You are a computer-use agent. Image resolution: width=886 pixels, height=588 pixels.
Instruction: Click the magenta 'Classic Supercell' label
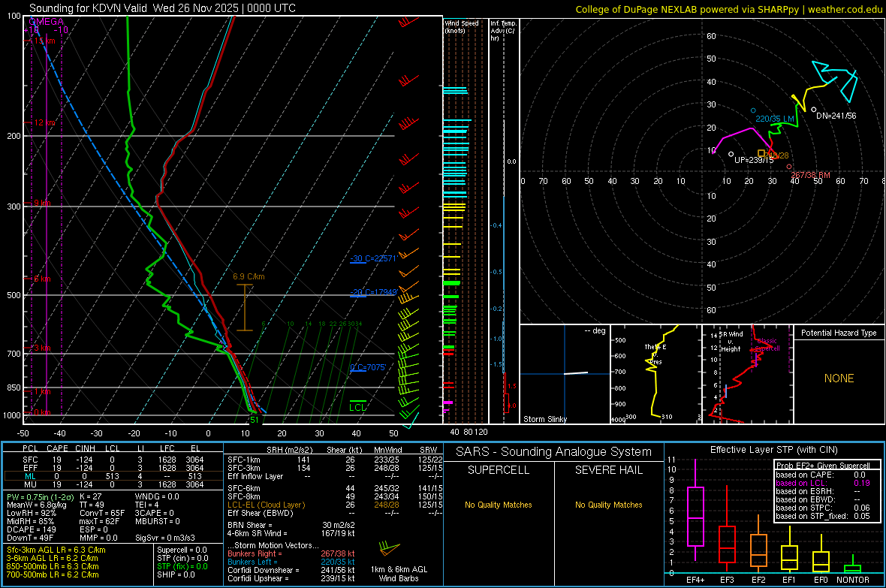click(x=767, y=345)
